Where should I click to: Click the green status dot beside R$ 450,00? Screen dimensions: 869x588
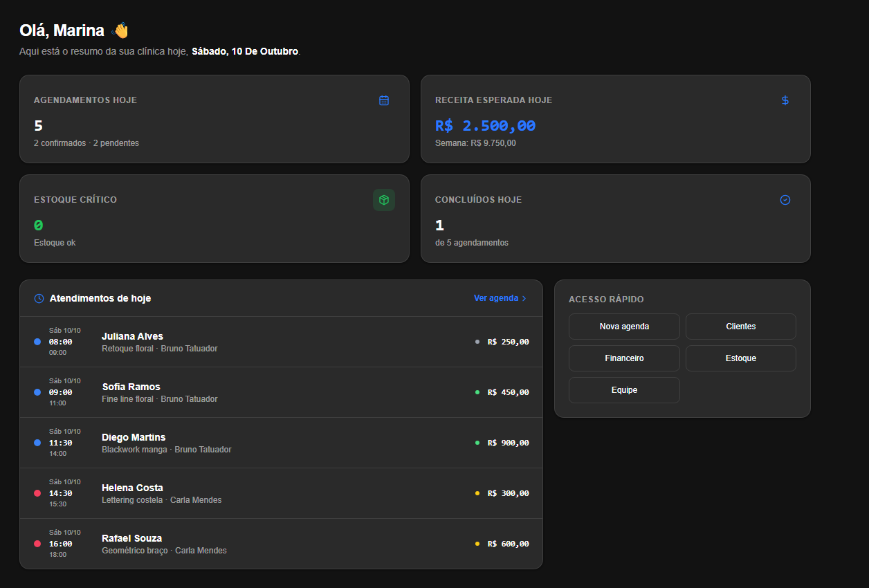pyautogui.click(x=477, y=392)
